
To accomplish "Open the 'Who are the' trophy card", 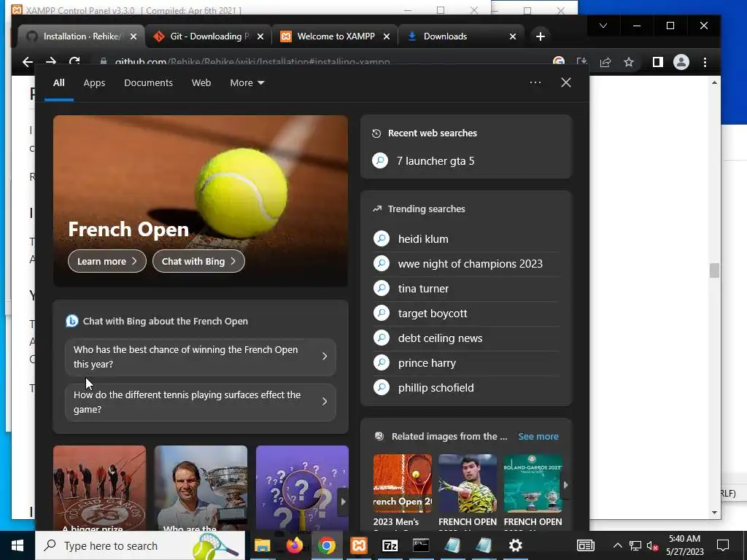I will [201, 488].
